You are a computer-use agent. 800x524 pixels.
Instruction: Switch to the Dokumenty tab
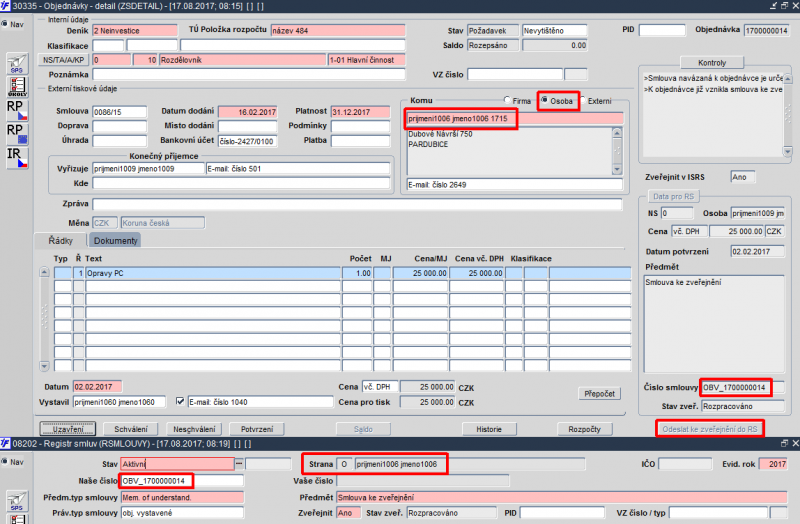[115, 240]
